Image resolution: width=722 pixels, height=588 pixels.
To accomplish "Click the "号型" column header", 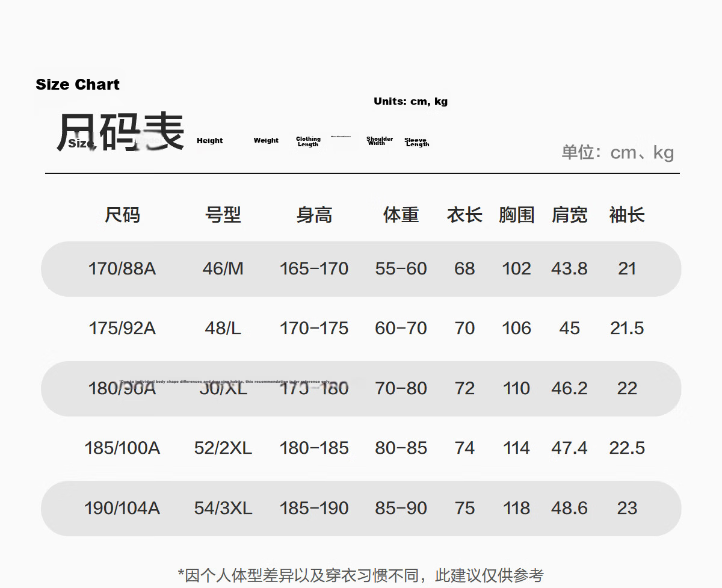I will (223, 215).
